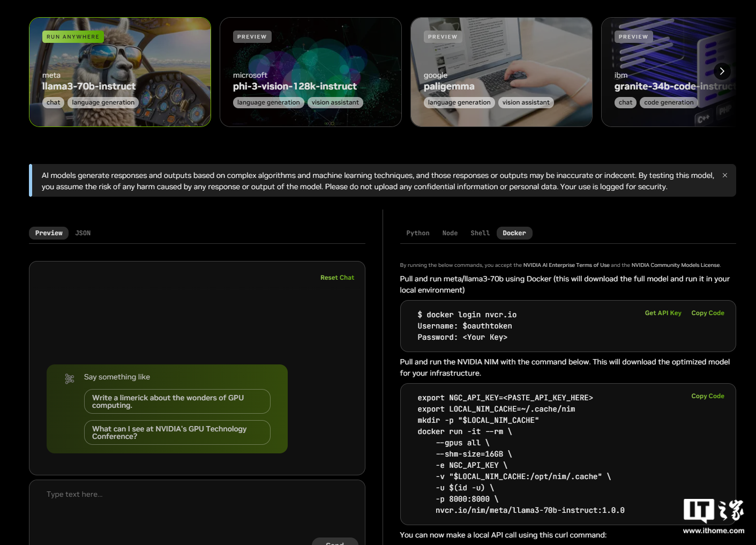
Task: Click vision assistant tag on paligemma card
Action: pos(526,102)
